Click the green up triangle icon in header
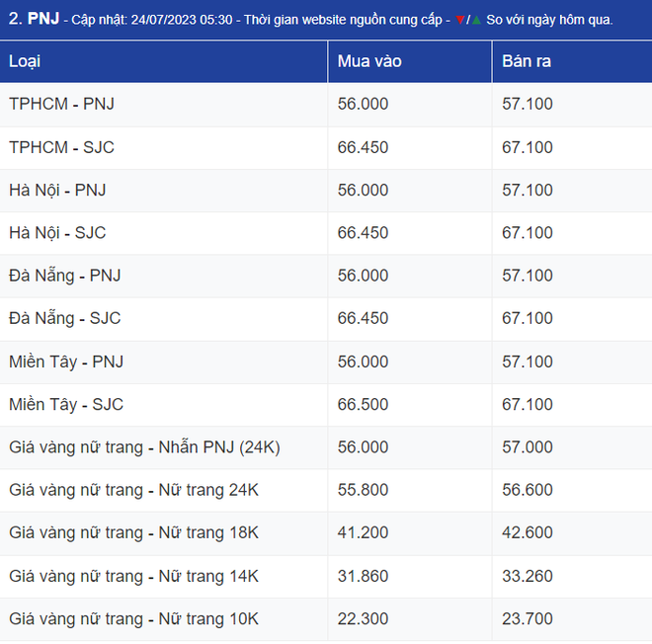This screenshot has height=644, width=652. pos(476,20)
